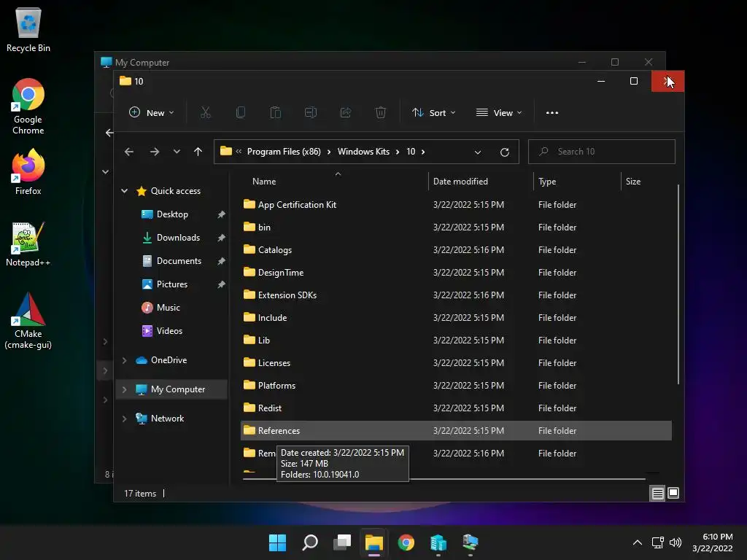Go back with the left arrow

click(x=129, y=152)
